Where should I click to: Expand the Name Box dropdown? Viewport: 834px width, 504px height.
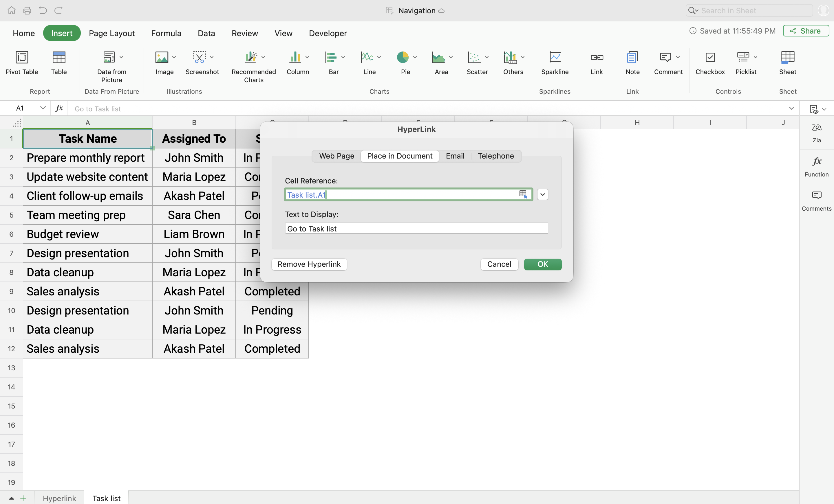point(43,108)
